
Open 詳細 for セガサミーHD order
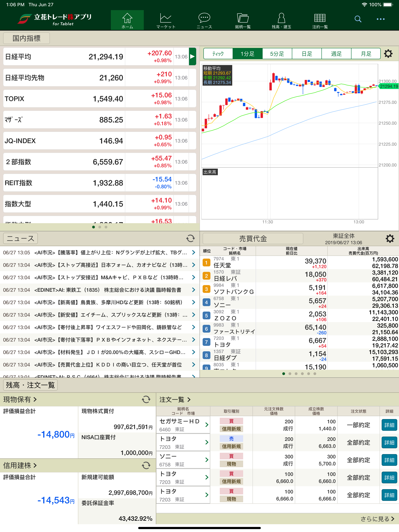(x=389, y=425)
